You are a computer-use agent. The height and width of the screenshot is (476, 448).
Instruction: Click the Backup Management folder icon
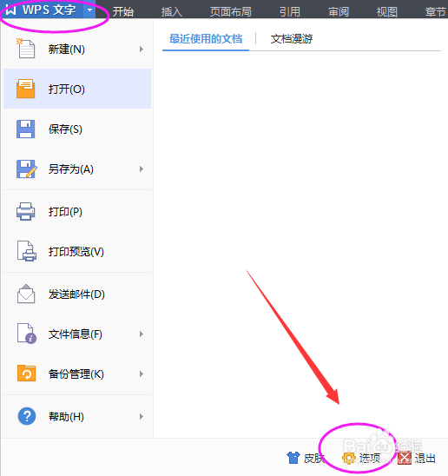(x=26, y=374)
